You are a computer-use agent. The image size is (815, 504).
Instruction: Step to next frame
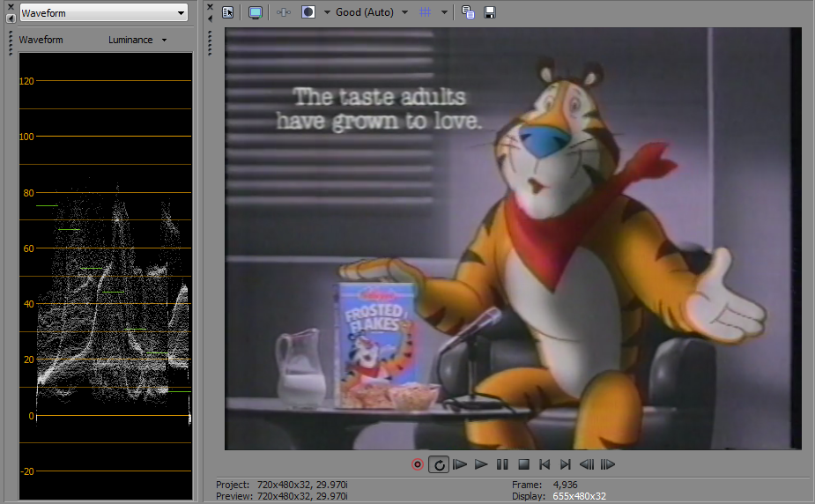pyautogui.click(x=608, y=464)
